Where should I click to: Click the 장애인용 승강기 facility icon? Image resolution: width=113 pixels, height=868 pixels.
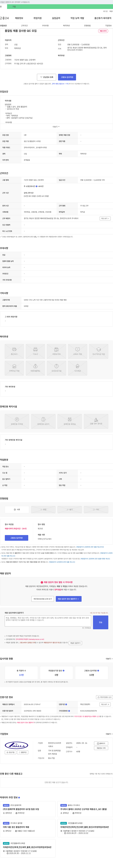(43, 421)
